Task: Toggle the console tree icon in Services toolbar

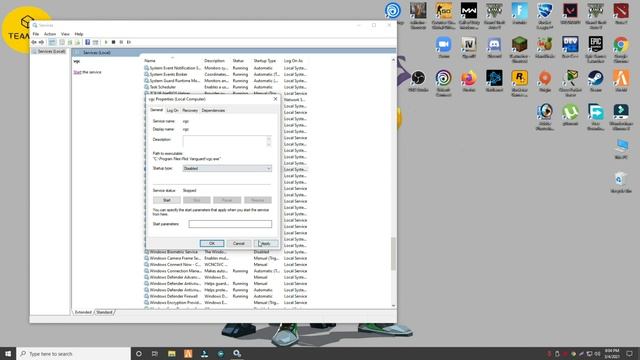Action: click(x=52, y=42)
